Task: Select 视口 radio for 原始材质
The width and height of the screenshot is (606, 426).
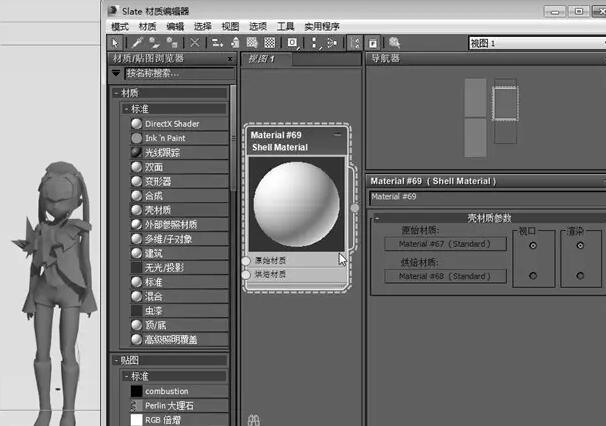Action: click(533, 245)
